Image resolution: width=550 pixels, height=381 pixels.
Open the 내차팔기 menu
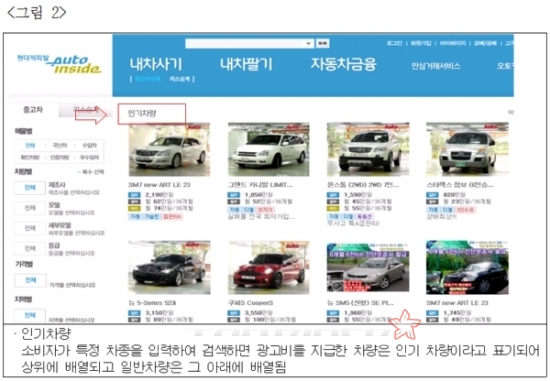point(246,64)
